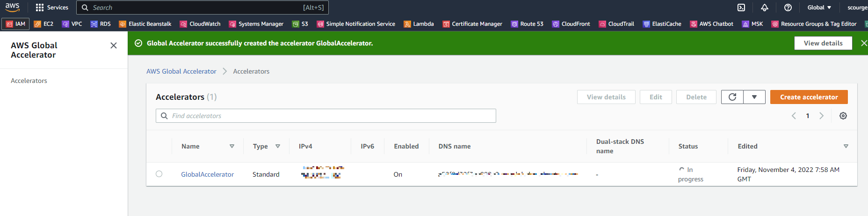Dismiss the green success banner

click(863, 43)
